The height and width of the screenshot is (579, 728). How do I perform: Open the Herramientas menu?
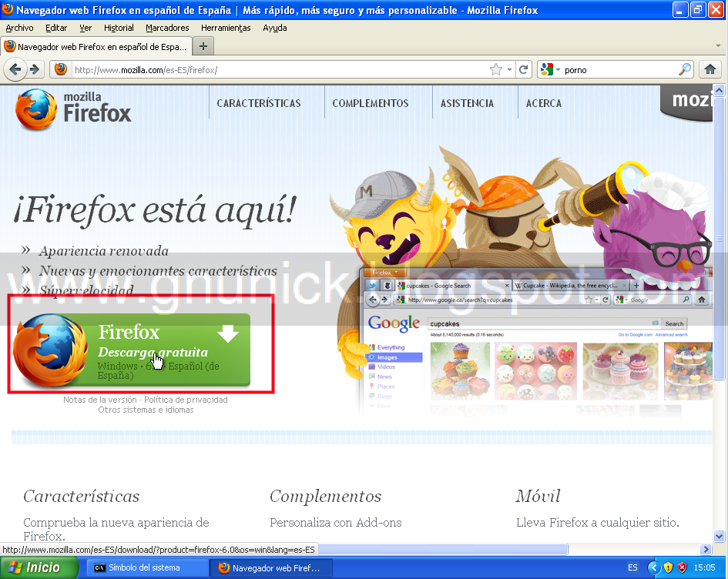pyautogui.click(x=226, y=28)
